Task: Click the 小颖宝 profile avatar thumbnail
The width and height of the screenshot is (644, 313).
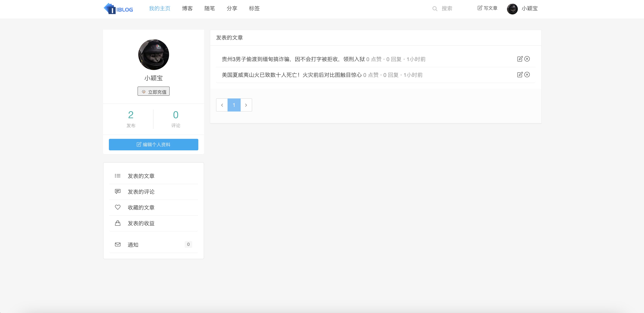Action: 513,8
